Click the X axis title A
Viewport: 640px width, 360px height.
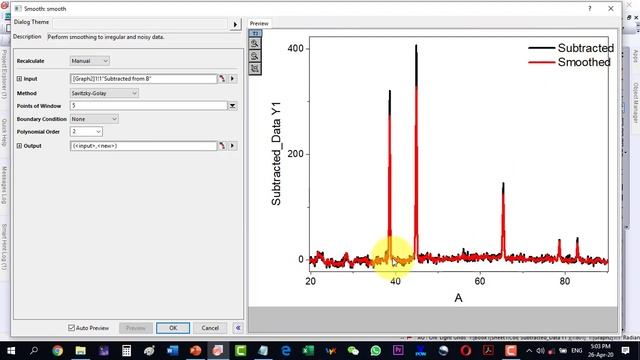[x=458, y=298]
